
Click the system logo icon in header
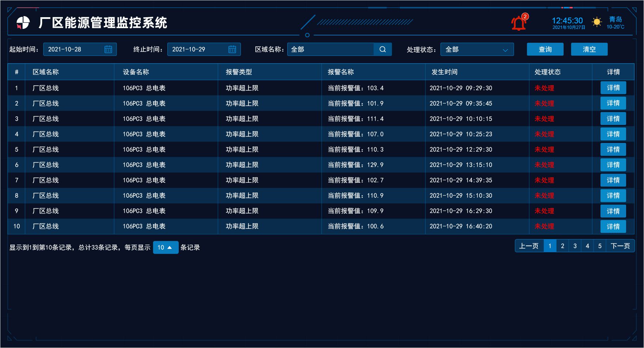coord(23,23)
